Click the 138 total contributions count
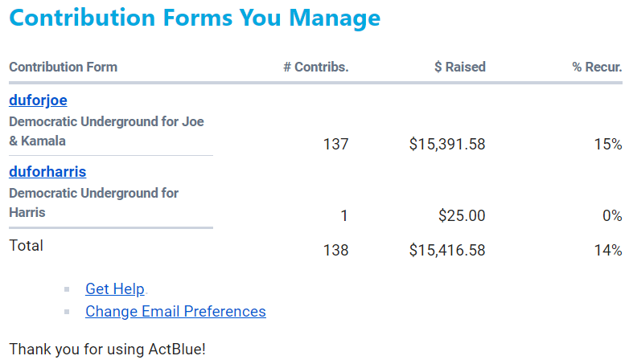This screenshot has height=364, width=629. click(x=335, y=250)
